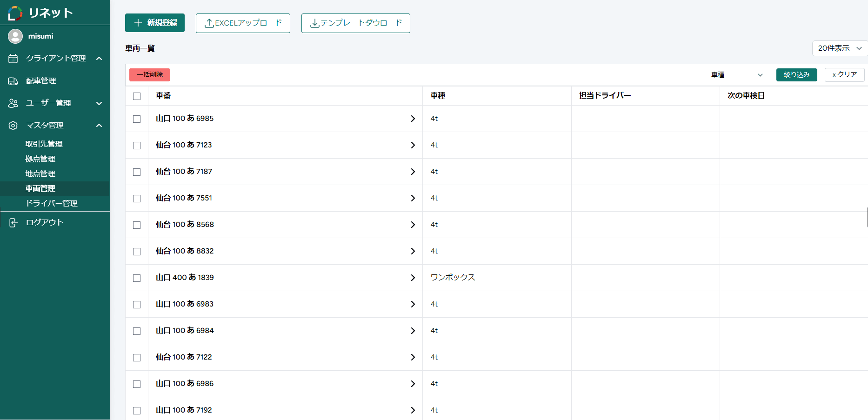Screen dimensions: 868x420
Task: Click the 一括削除 bulk delete button
Action: tap(150, 75)
